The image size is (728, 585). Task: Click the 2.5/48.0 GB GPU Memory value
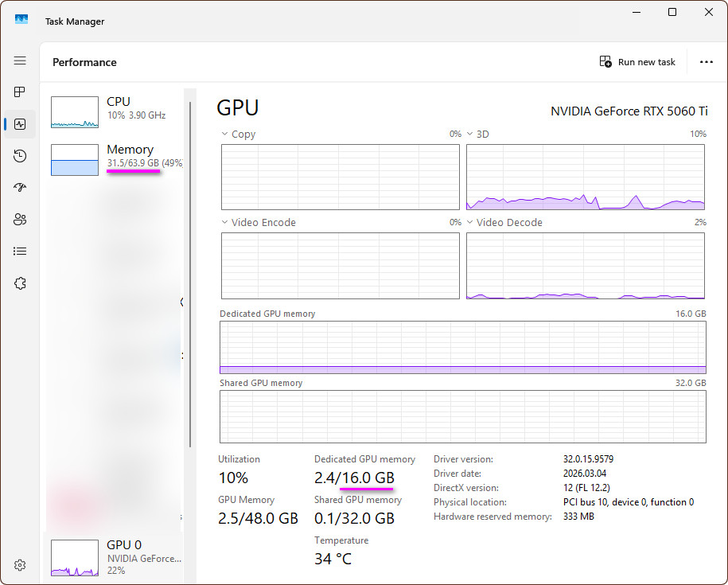pyautogui.click(x=258, y=518)
